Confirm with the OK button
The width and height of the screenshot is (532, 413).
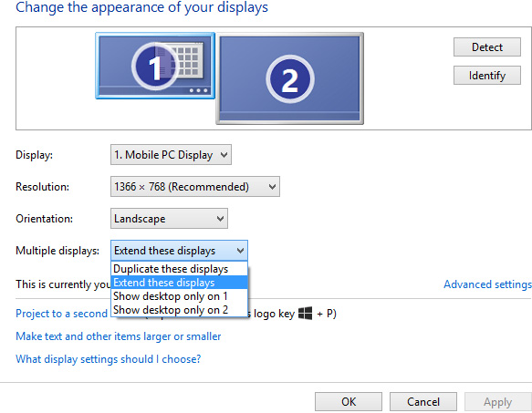point(349,402)
